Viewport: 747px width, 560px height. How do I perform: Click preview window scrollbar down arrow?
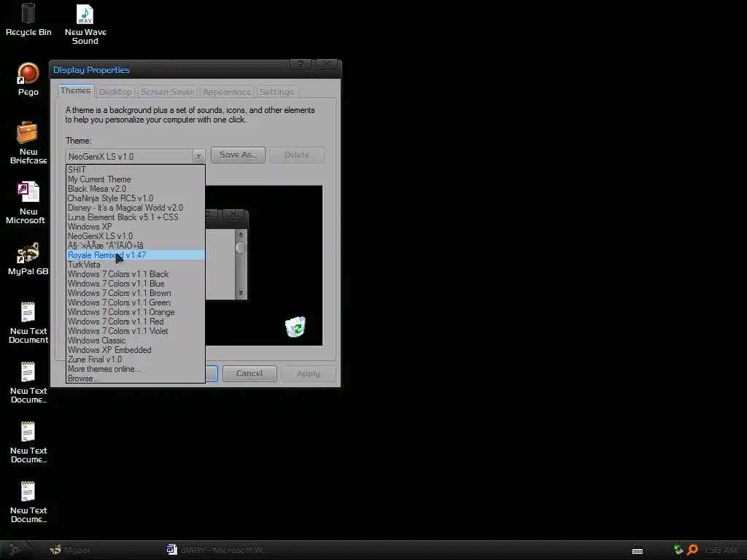pos(241,293)
